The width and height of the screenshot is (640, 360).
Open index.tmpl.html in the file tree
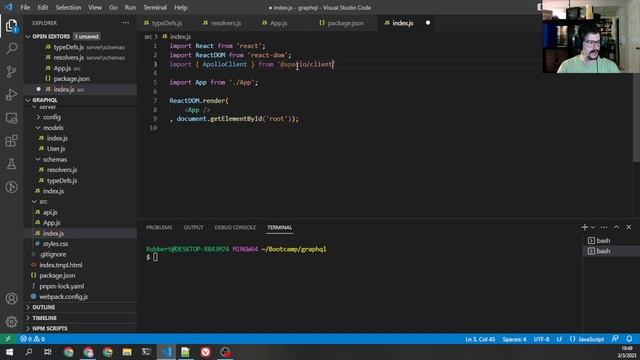point(61,265)
